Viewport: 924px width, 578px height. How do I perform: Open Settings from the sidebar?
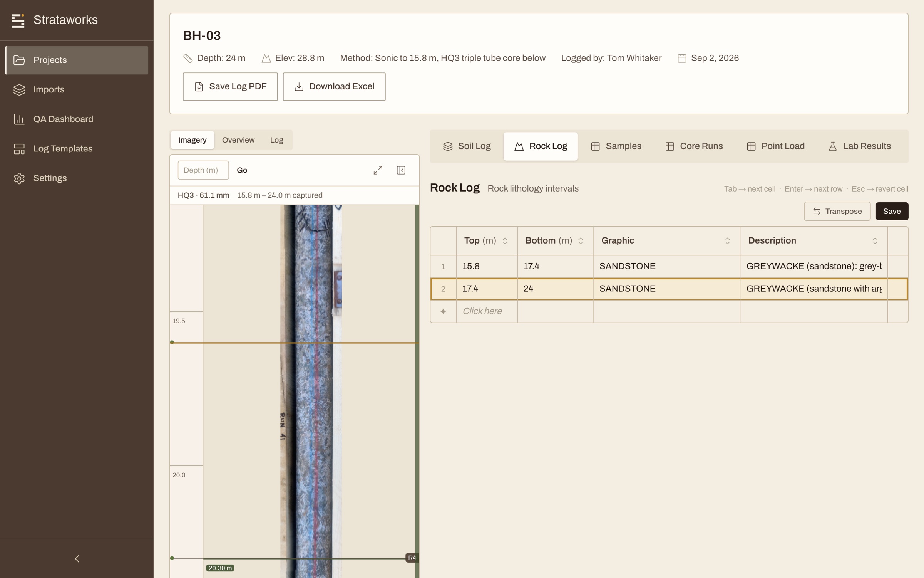pyautogui.click(x=77, y=178)
